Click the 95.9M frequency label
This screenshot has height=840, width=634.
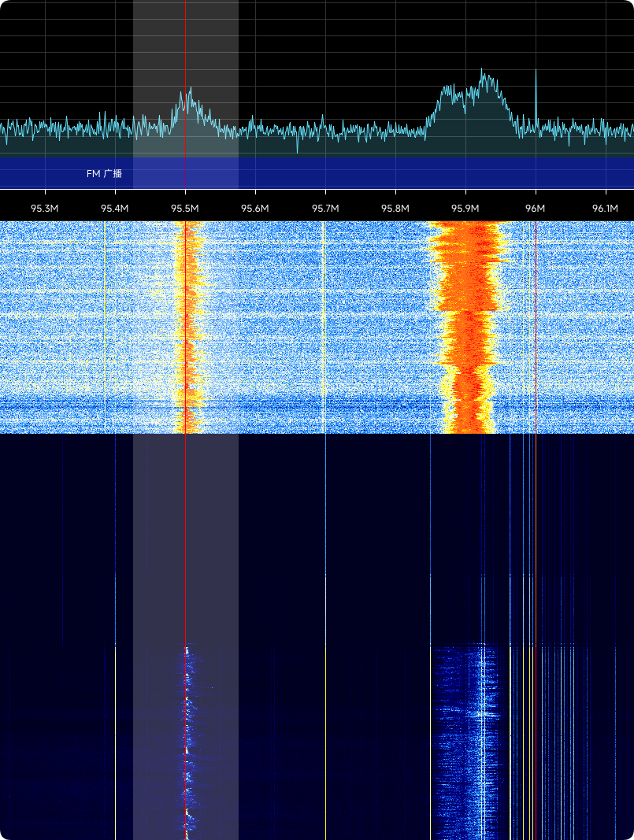(465, 209)
